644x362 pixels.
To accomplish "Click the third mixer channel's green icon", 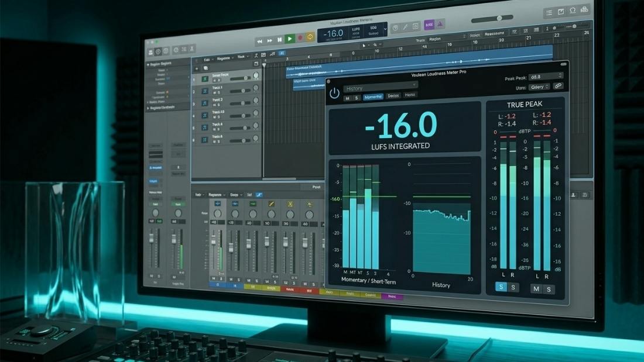I will tap(253, 204).
